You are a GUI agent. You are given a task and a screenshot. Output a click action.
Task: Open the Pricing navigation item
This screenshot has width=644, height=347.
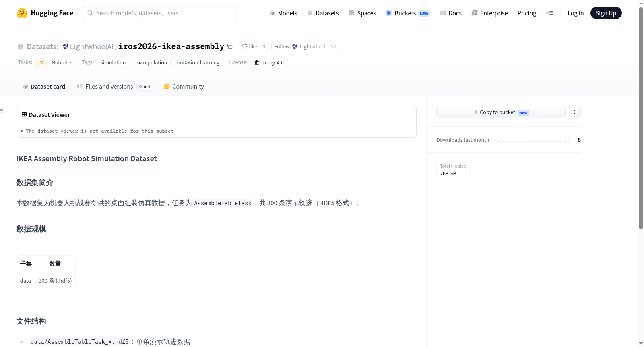(527, 13)
